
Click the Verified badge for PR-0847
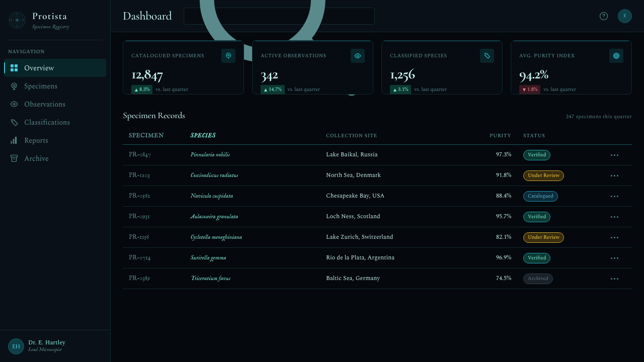537,155
